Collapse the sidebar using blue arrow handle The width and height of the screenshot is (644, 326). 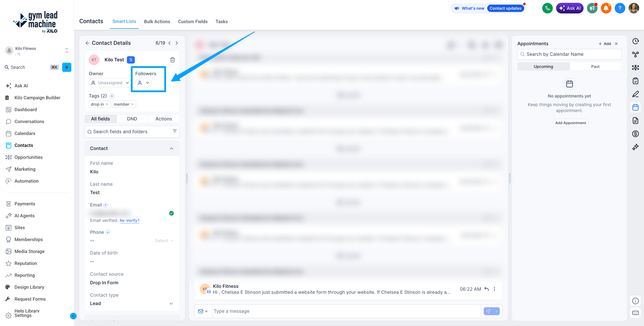click(x=73, y=316)
